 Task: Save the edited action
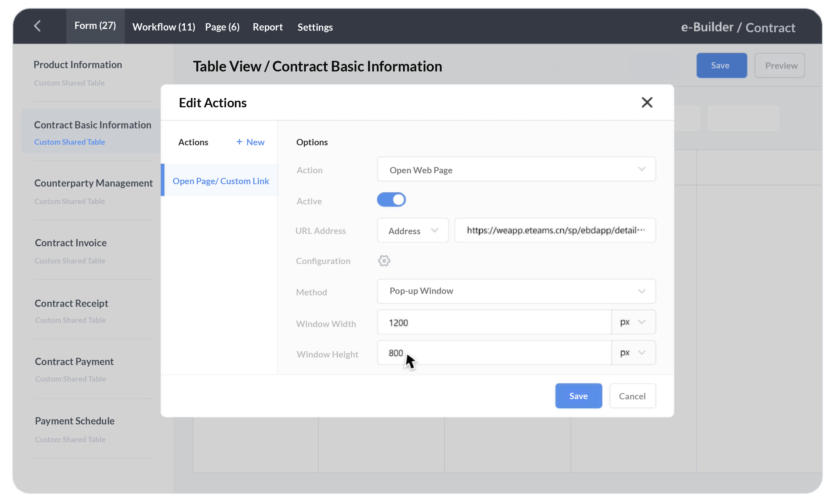pos(578,396)
